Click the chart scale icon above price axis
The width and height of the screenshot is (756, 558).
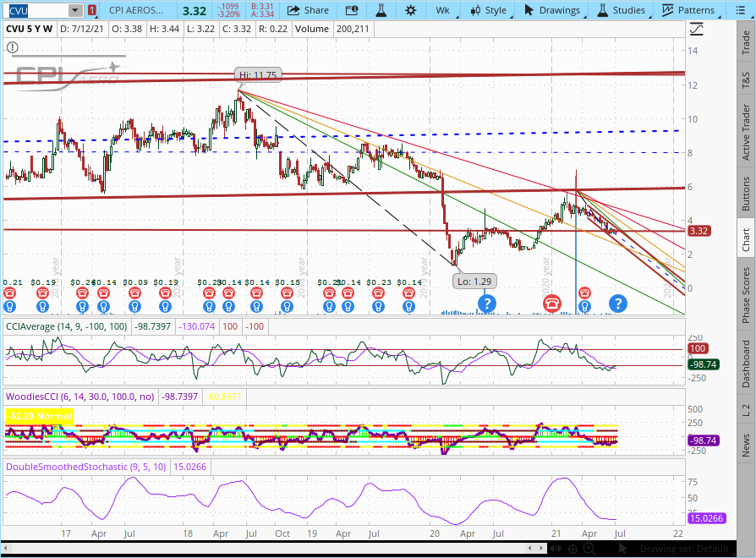click(697, 29)
